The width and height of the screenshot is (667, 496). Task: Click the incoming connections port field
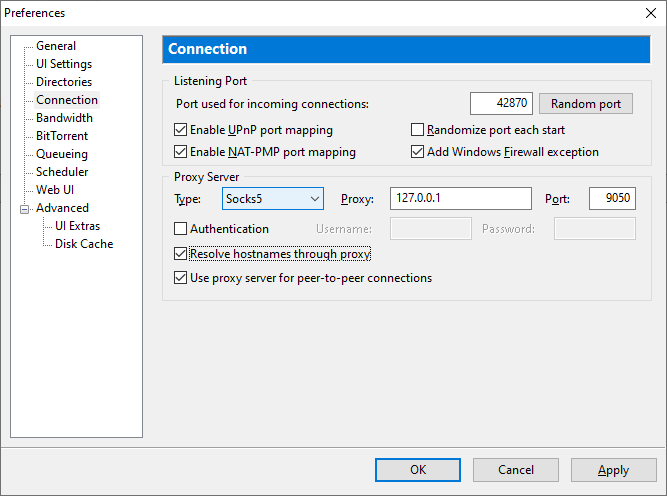click(x=501, y=103)
